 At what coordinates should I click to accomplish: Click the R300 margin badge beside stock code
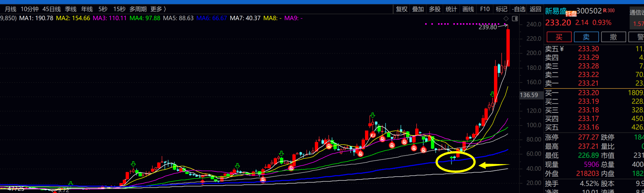pos(609,11)
